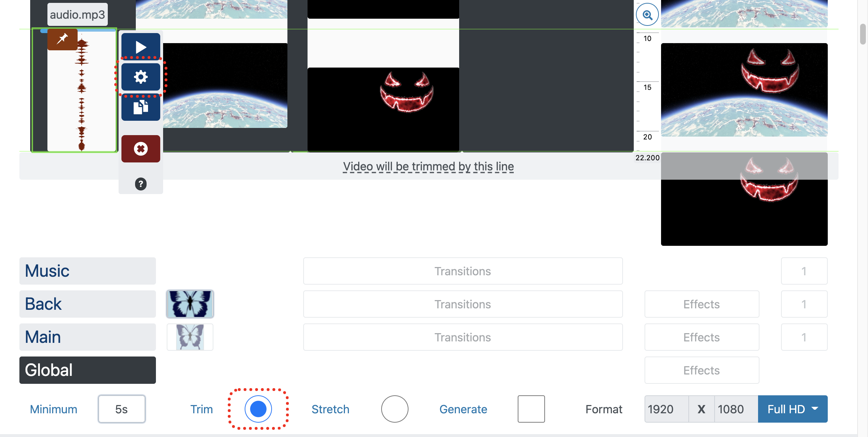Click the Transitions button for Back layer

coord(463,304)
